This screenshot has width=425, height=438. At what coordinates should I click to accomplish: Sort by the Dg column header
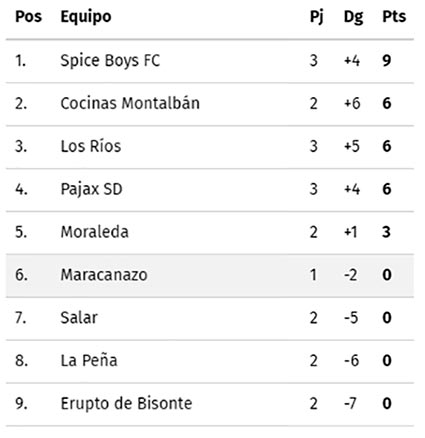[353, 17]
